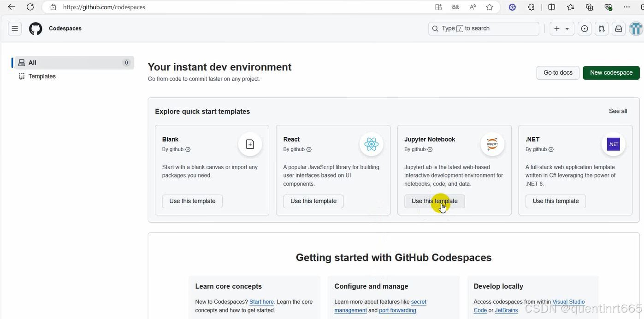Click the browser address bar URL
644x319 pixels.
click(x=104, y=7)
